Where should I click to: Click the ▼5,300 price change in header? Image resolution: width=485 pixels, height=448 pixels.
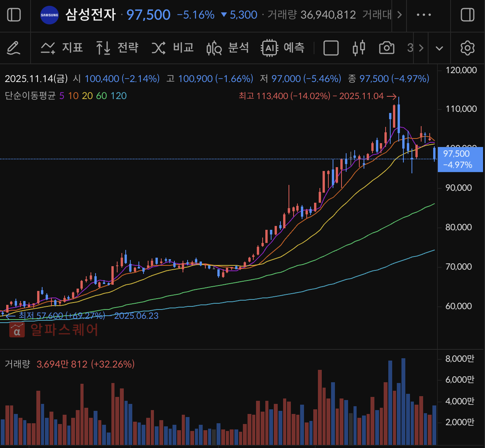239,15
